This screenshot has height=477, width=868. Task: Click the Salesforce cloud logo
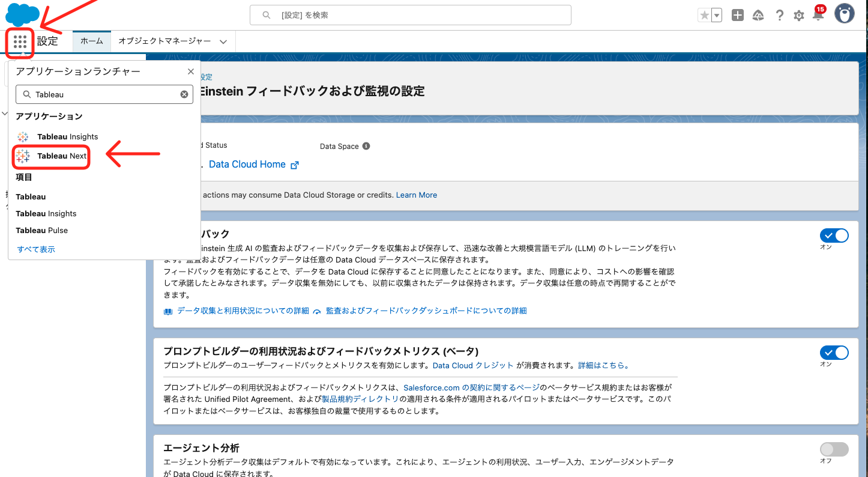click(x=22, y=14)
